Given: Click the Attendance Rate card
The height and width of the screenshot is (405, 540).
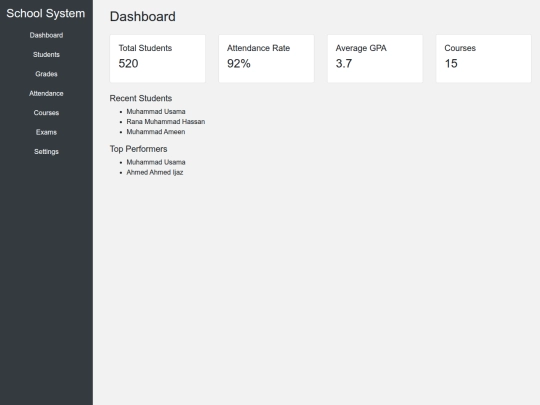Looking at the screenshot, I should click(x=266, y=59).
